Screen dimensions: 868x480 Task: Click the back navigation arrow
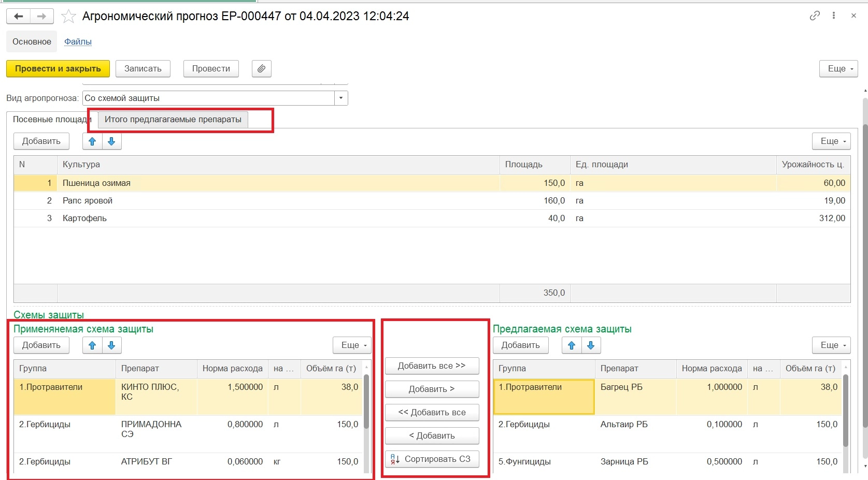pos(18,17)
